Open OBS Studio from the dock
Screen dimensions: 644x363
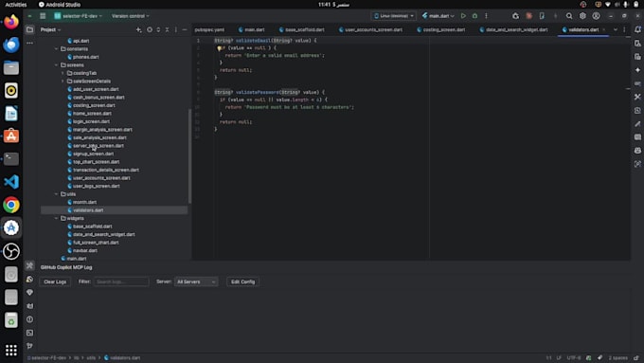11,251
